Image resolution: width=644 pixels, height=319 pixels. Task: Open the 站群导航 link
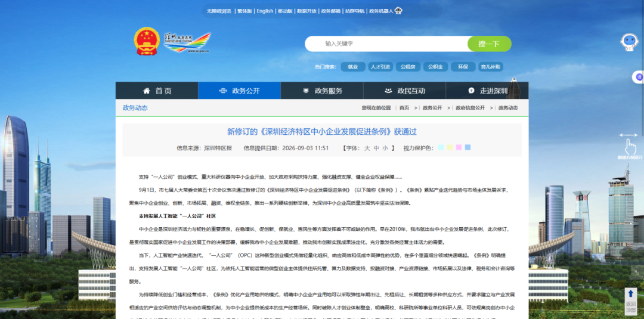tap(354, 11)
